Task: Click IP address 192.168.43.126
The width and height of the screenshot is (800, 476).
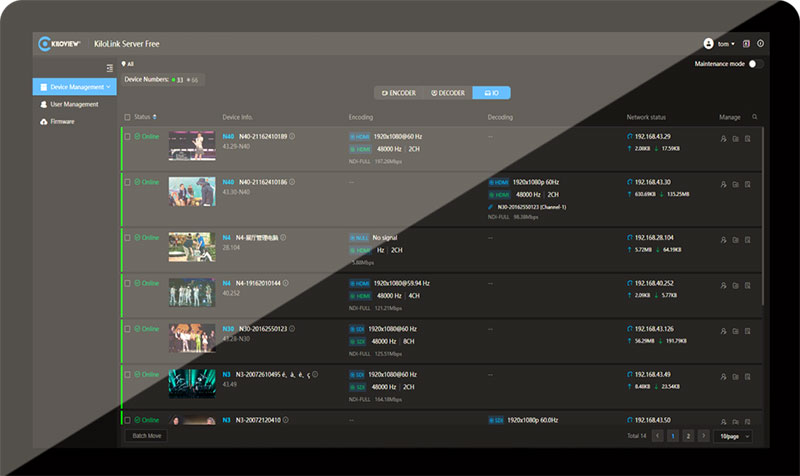Action: [x=654, y=329]
